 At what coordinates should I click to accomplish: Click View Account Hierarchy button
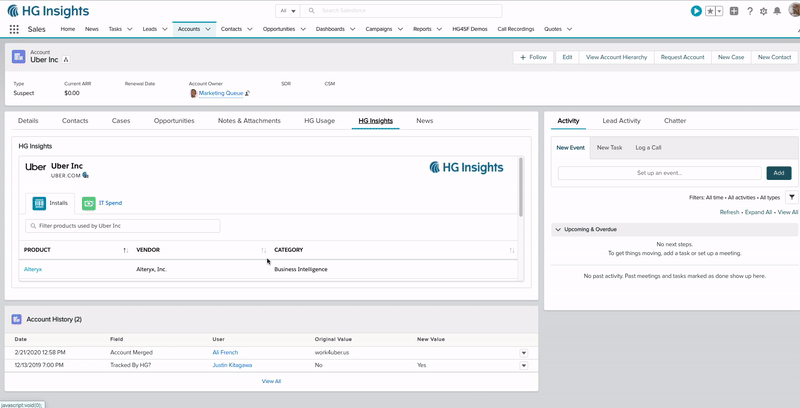click(616, 57)
